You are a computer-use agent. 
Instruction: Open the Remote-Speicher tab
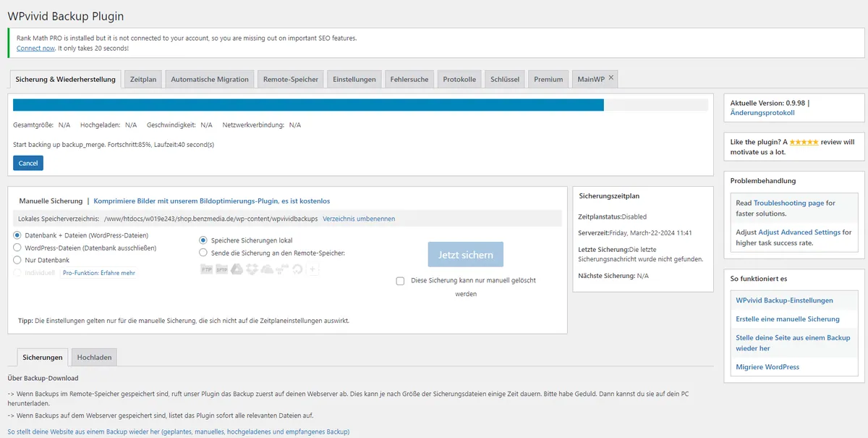(x=291, y=80)
